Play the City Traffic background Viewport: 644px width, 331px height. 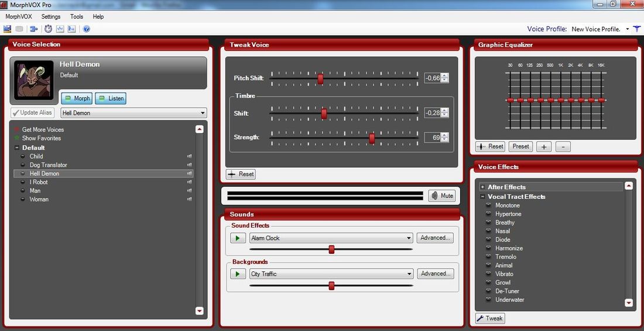click(x=238, y=274)
